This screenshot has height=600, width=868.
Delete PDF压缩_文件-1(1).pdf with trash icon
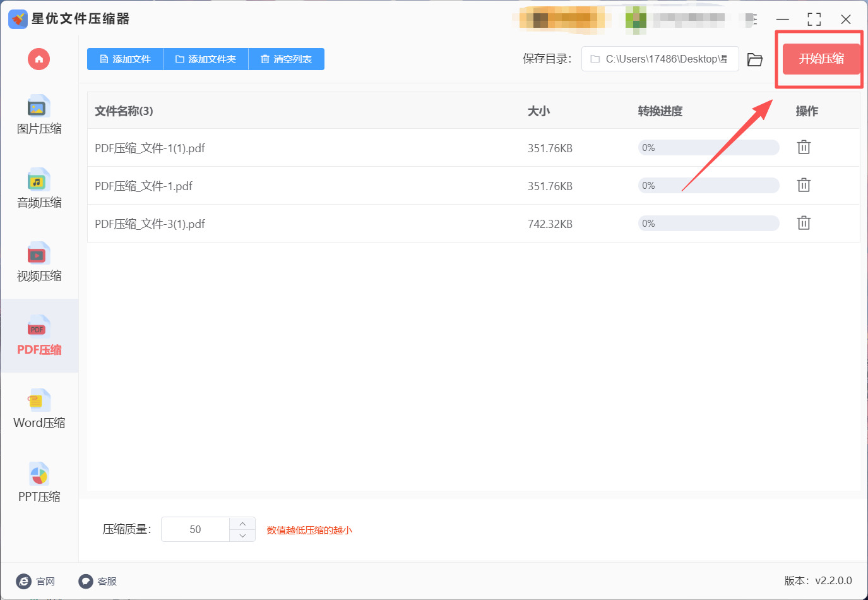(x=804, y=147)
